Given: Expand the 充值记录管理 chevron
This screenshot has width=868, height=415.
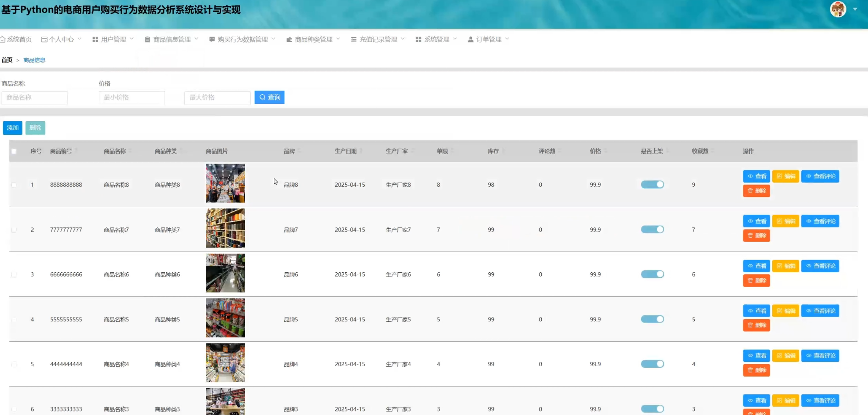Looking at the screenshot, I should [x=403, y=39].
